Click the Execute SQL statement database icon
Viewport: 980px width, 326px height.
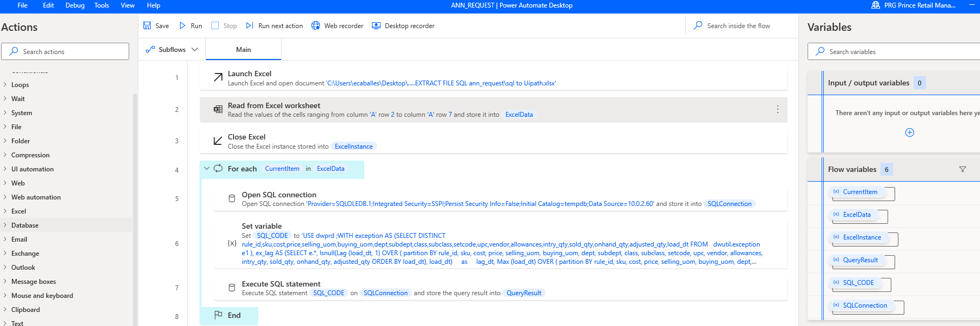coord(232,288)
